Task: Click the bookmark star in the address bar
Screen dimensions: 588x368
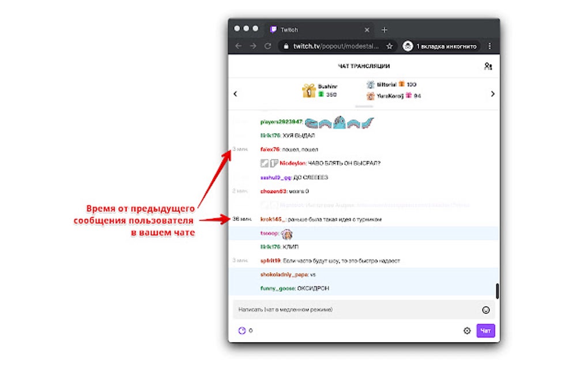Action: click(x=389, y=46)
